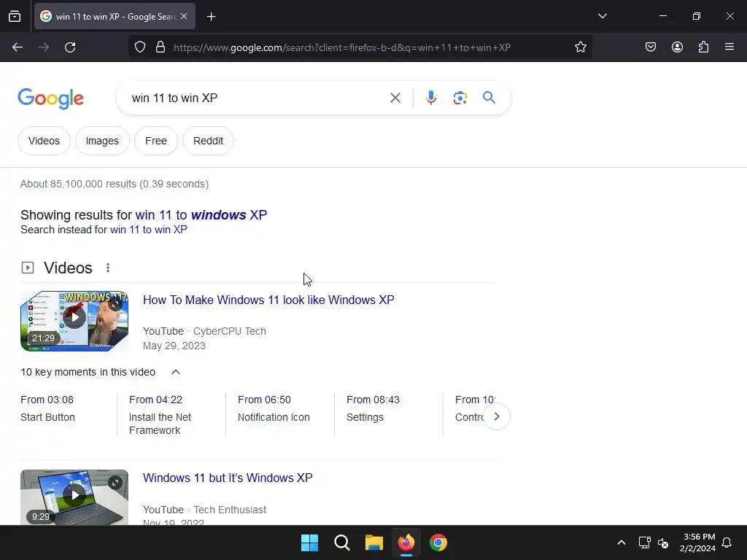Viewport: 747px width, 560px height.
Task: Open Firefox account menu
Action: [x=677, y=47]
